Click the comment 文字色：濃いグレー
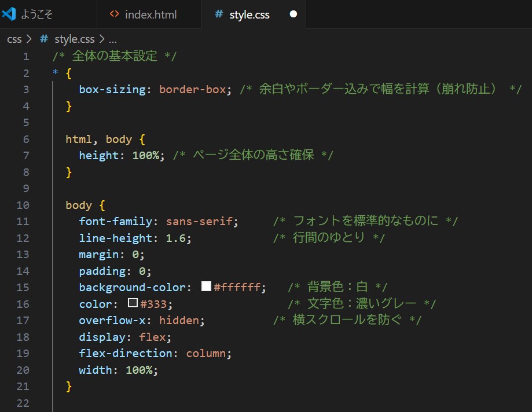532x412 pixels. click(x=362, y=303)
